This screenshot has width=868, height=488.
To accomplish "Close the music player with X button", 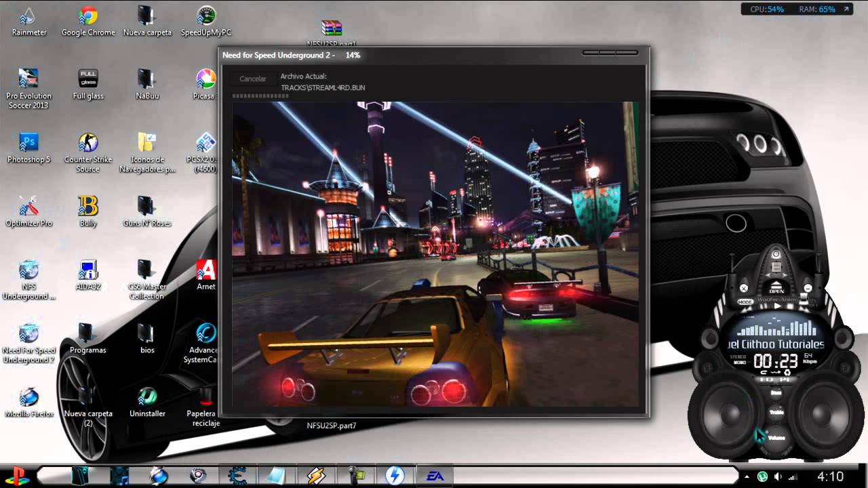I will tap(743, 288).
